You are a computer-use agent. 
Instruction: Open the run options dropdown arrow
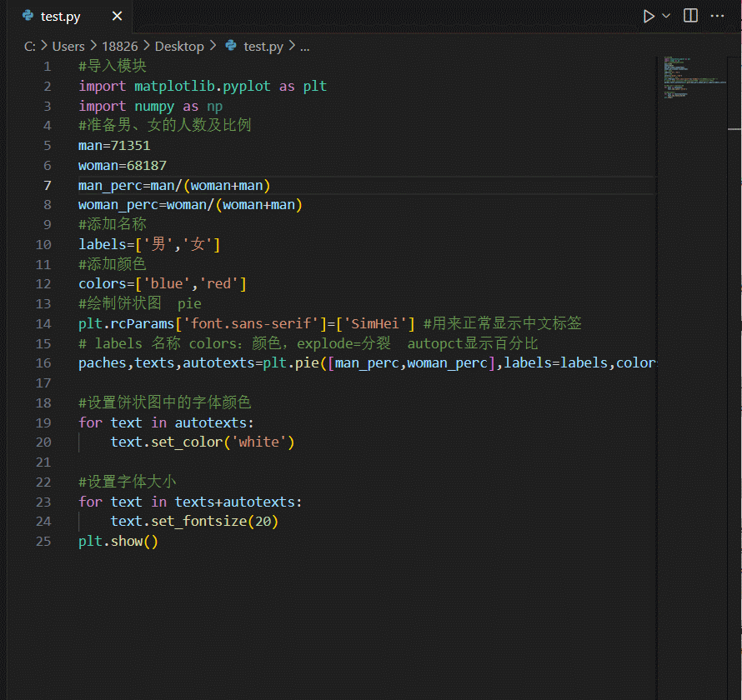[666, 16]
